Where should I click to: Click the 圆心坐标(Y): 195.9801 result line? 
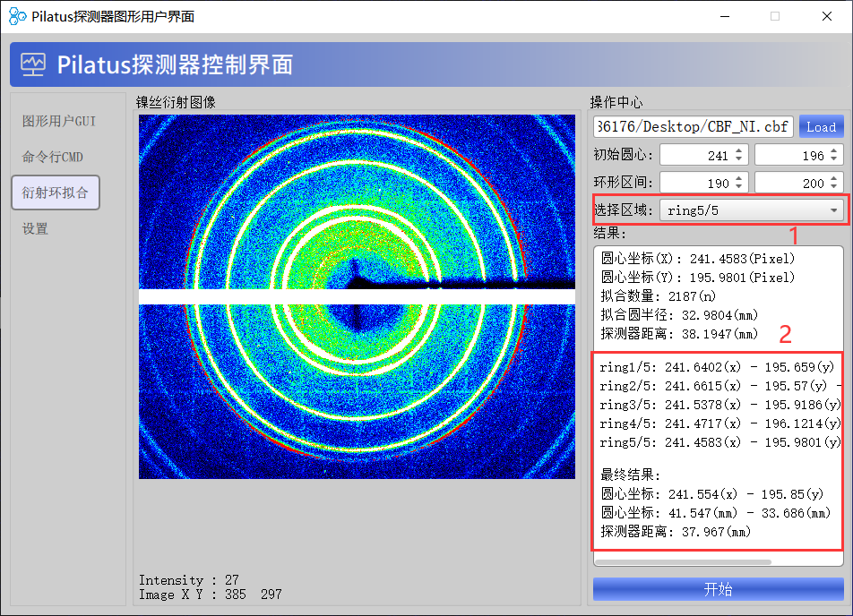click(697, 278)
